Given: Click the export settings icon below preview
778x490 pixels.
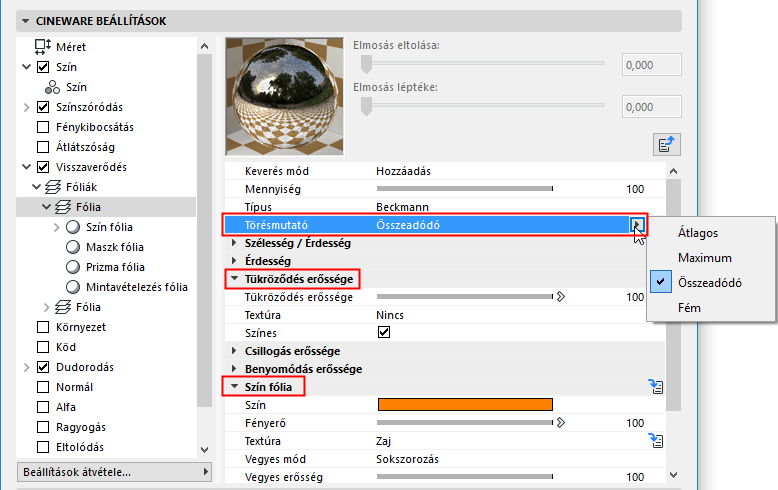Looking at the screenshot, I should point(666,145).
